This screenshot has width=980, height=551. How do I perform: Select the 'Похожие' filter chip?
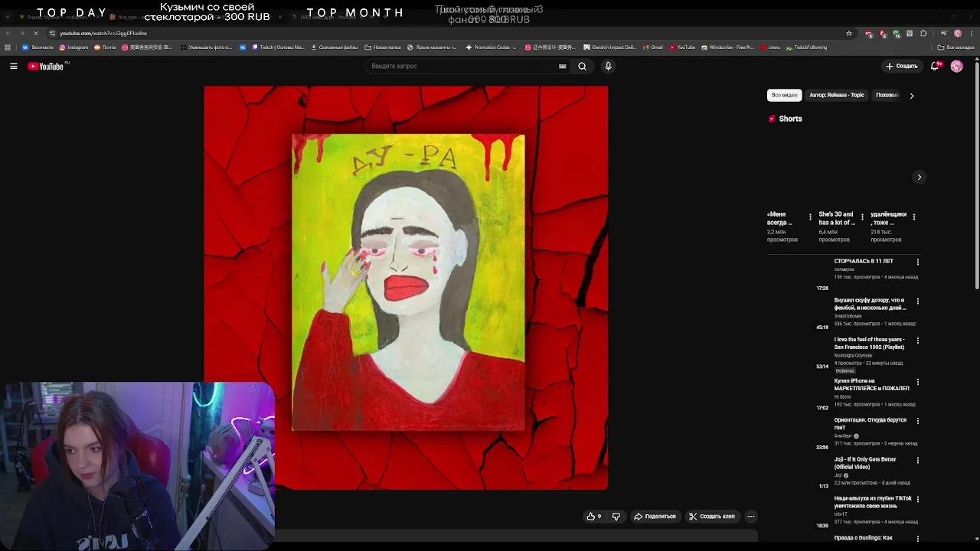coord(887,96)
